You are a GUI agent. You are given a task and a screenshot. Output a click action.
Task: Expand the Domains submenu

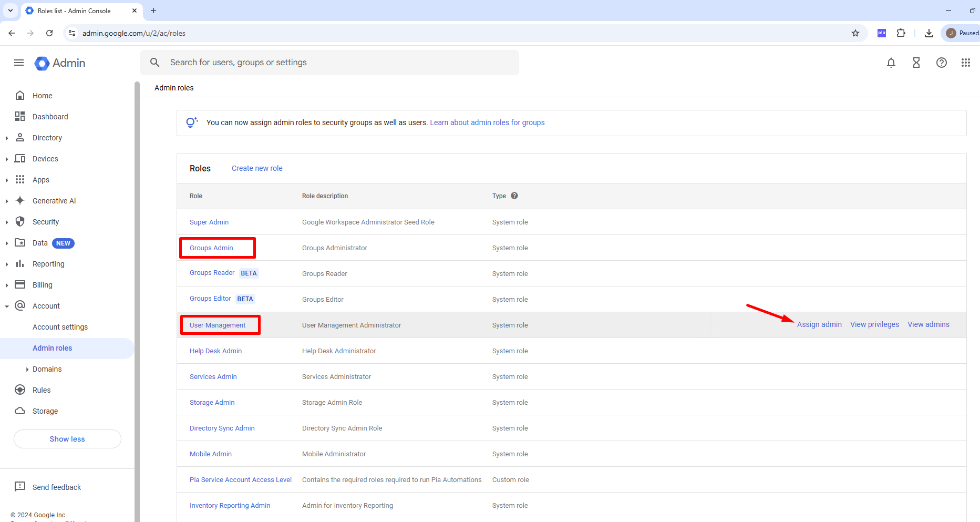point(27,369)
